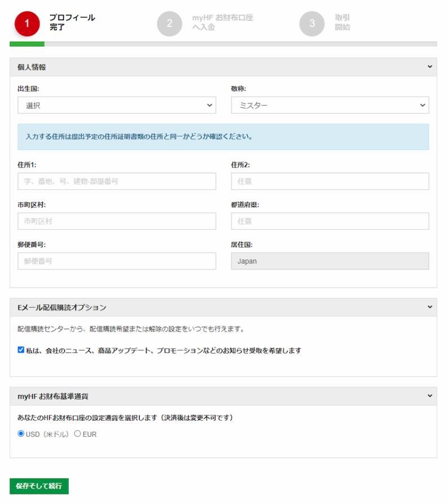Screen dimensions: 448x504
Task: Collapse the 個人情報 section chevron
Action: 429,67
